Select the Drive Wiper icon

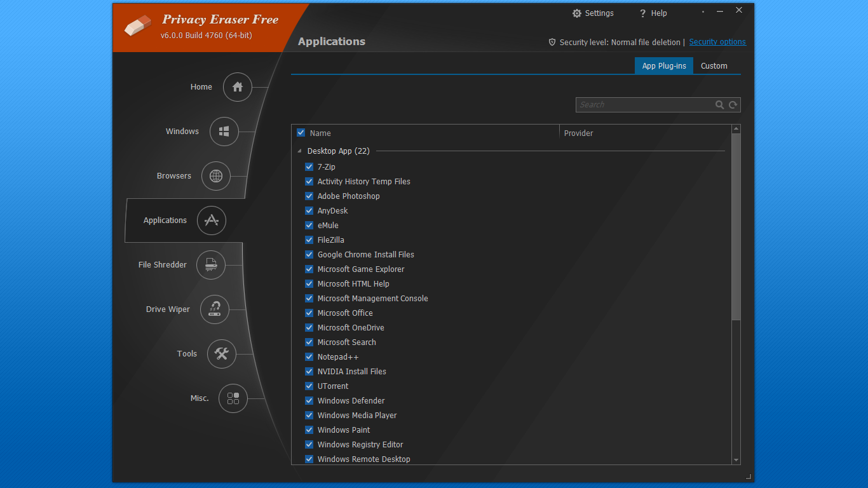point(215,309)
